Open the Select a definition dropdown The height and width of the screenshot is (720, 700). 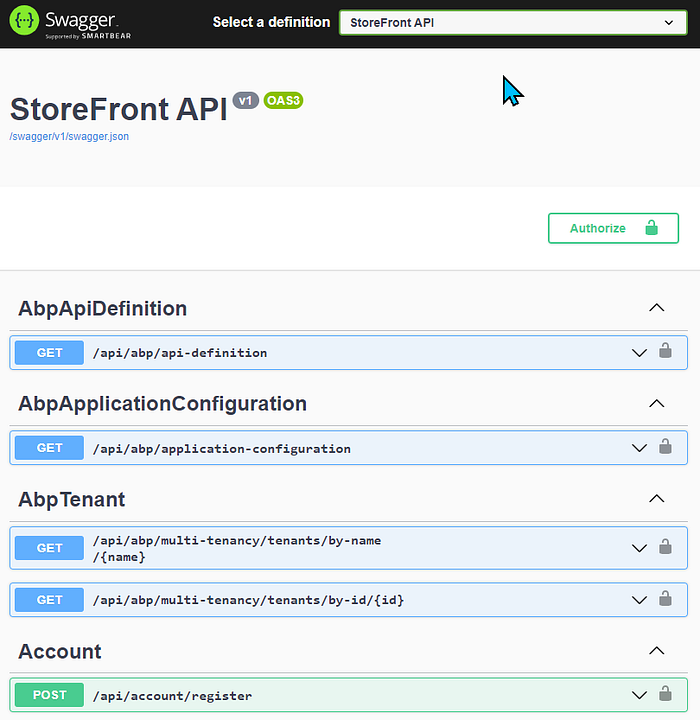tap(513, 22)
